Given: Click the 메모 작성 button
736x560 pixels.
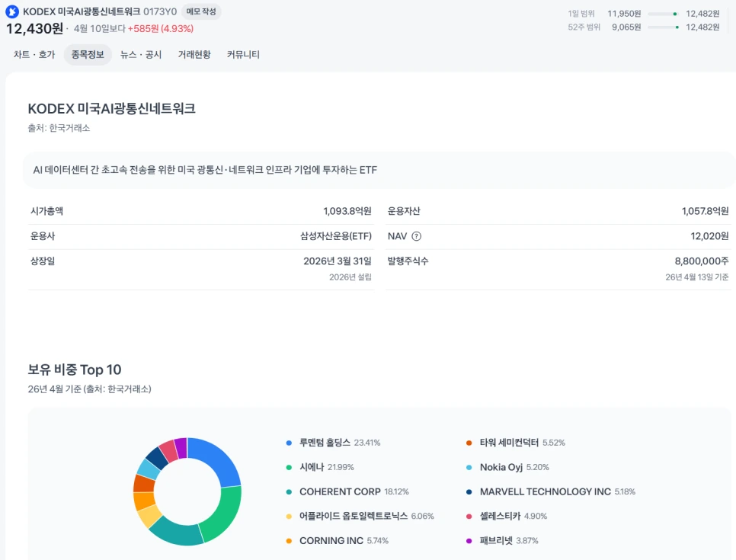Looking at the screenshot, I should 201,11.
